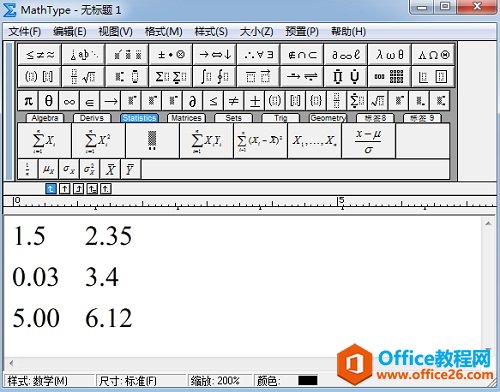The width and height of the screenshot is (500, 392).
Task: Insert the sum of X Y expression
Action: coord(206,141)
